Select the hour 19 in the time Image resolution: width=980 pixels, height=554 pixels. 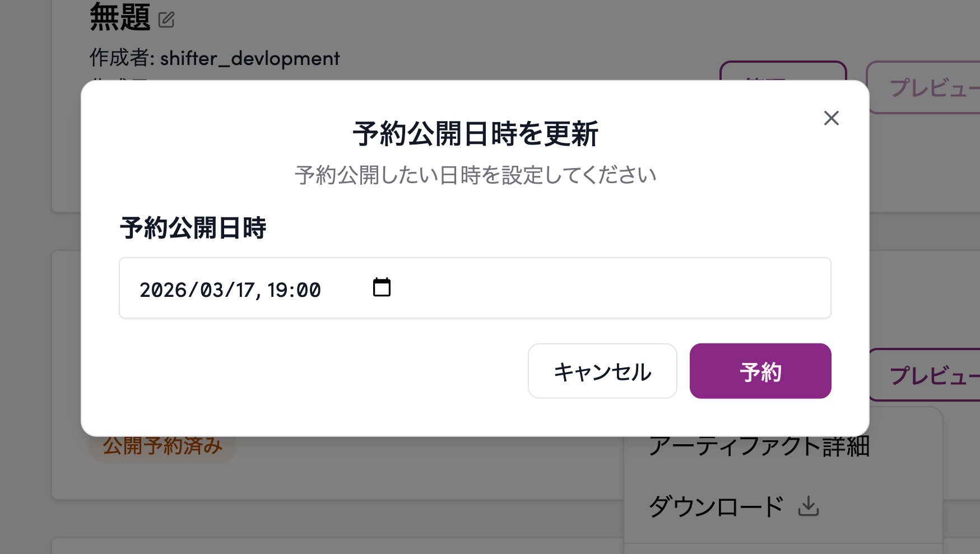coord(277,290)
